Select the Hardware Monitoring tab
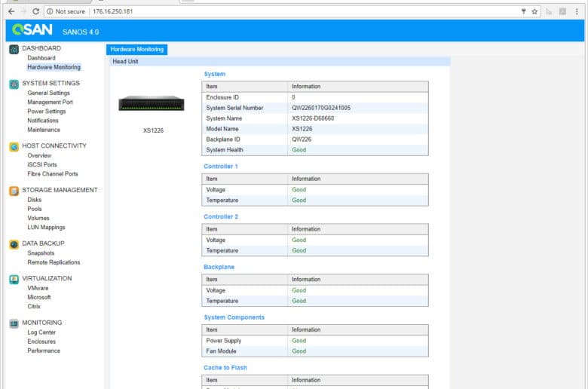This screenshot has width=588, height=389. (137, 50)
